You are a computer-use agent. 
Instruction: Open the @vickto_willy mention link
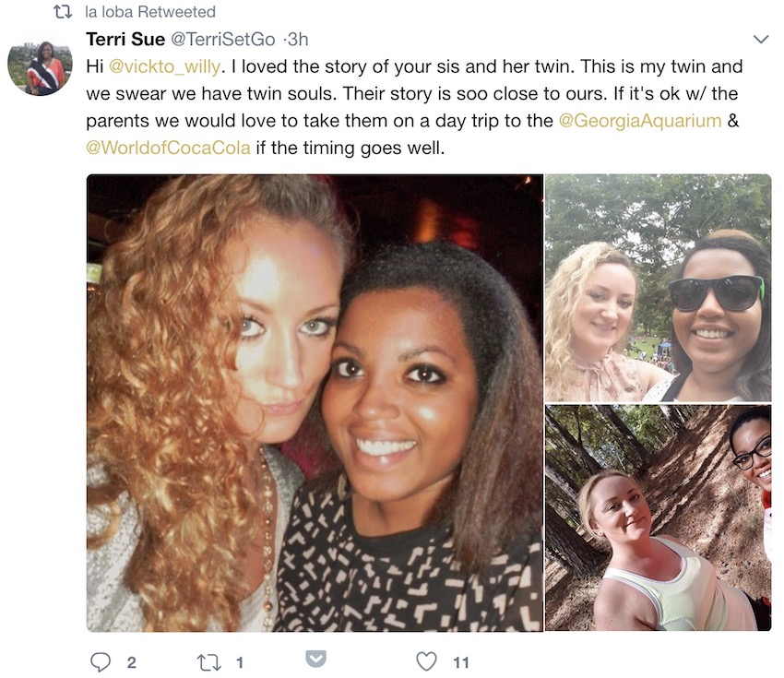coord(164,66)
